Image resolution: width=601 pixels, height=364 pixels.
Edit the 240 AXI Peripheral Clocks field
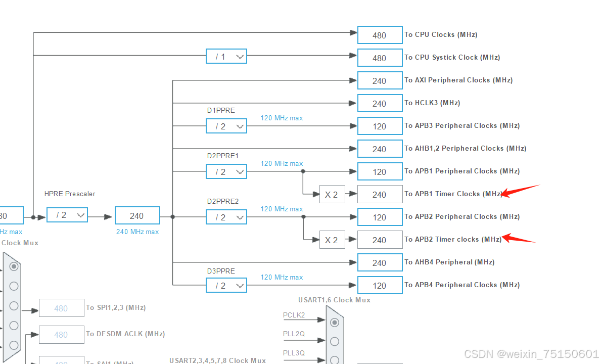(380, 80)
